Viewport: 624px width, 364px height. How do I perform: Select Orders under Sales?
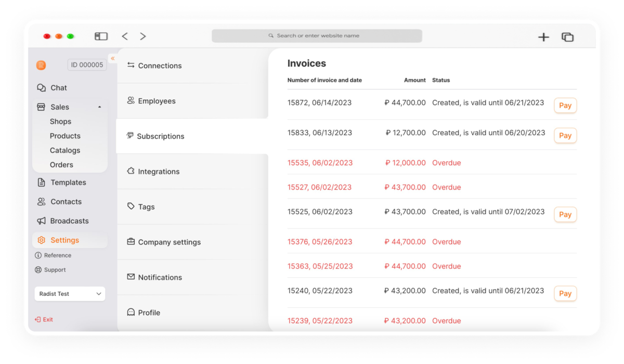(61, 165)
